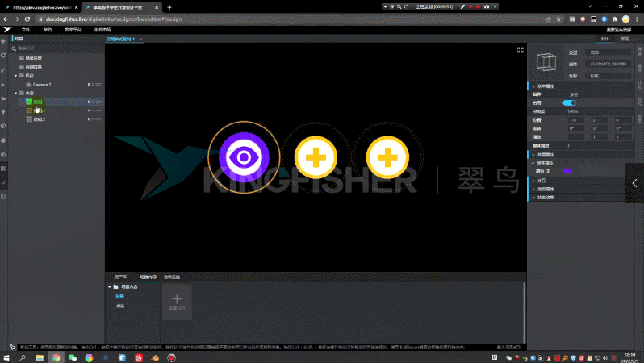The height and width of the screenshot is (363, 644).
Task: Switch to the 设计 tab in properties panel
Action: pyautogui.click(x=605, y=39)
